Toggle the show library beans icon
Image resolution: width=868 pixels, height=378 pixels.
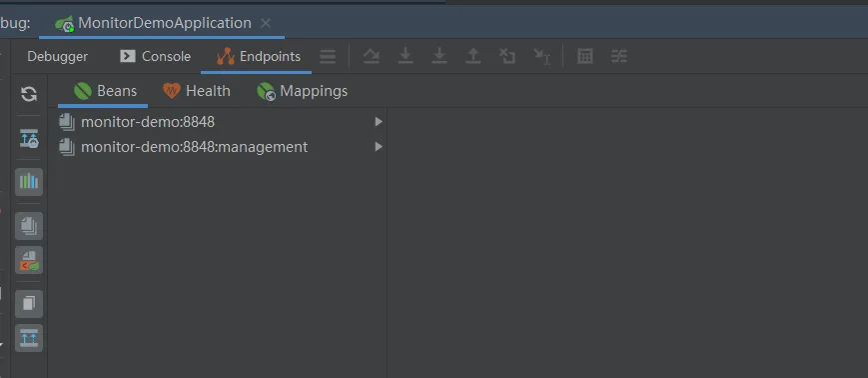29,226
